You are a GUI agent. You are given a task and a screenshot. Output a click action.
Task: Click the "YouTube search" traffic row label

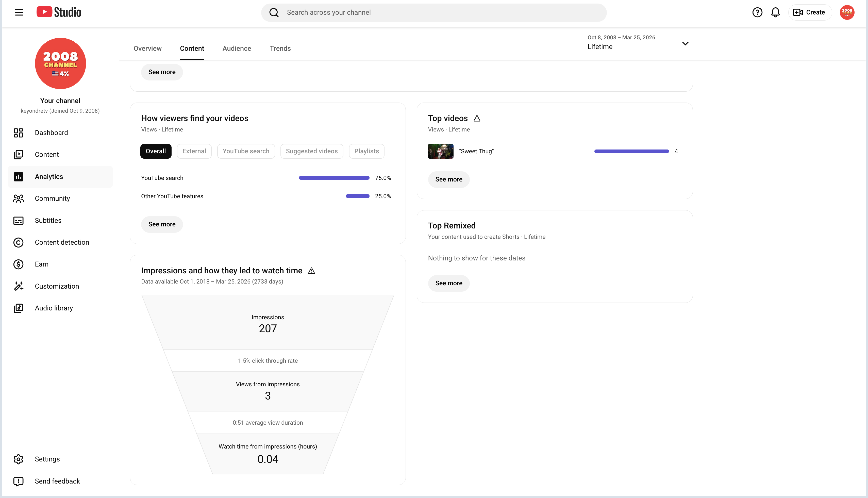point(162,178)
